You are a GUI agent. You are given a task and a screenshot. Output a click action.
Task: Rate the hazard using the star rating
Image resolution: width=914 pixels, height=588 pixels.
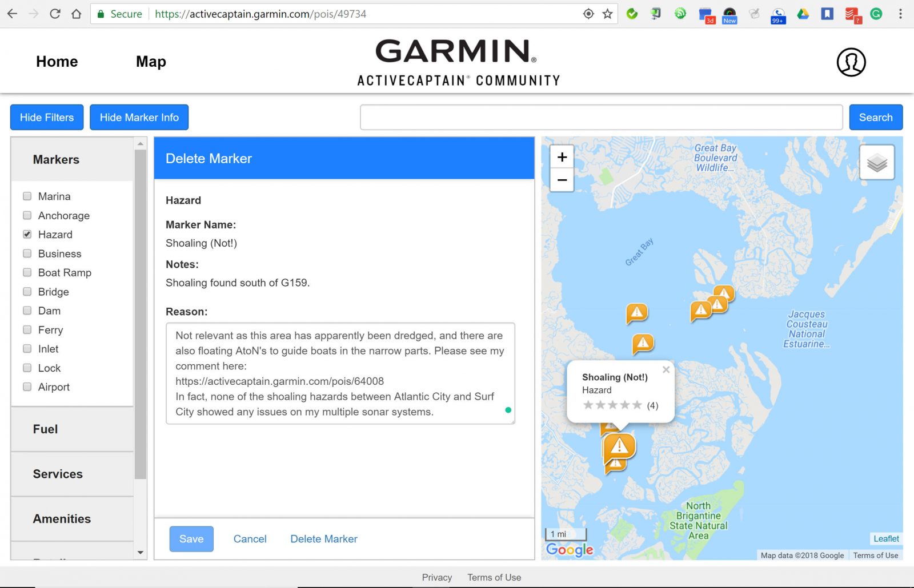(x=612, y=405)
